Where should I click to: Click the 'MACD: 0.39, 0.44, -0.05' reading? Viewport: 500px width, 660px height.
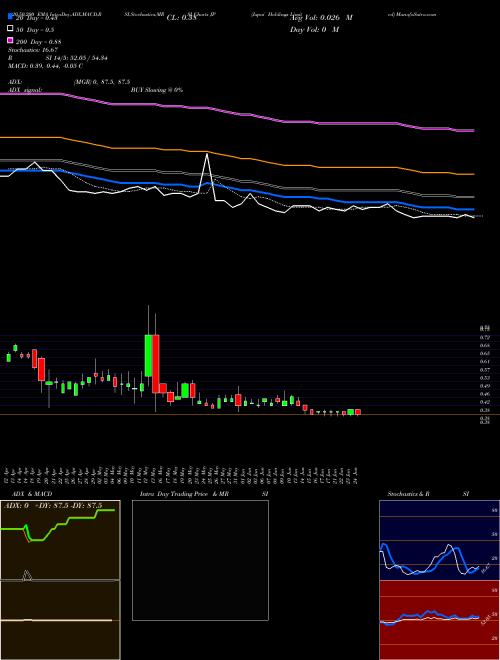coord(45,66)
